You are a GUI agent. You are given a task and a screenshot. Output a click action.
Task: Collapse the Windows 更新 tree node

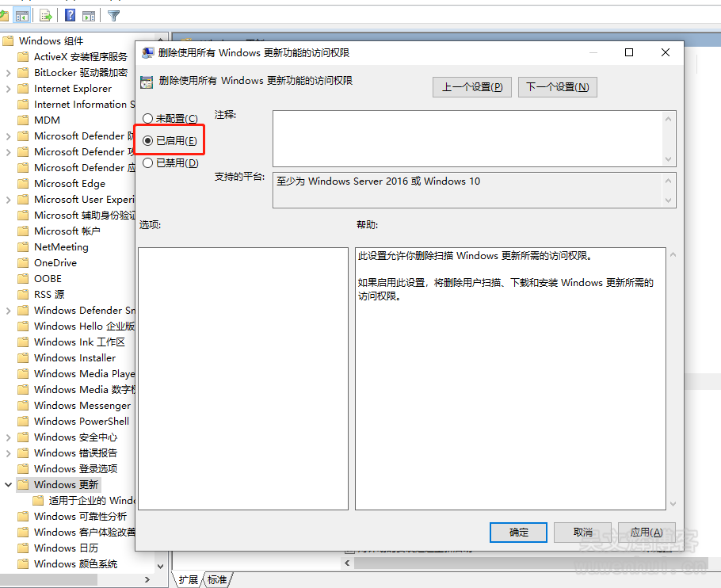tap(8, 484)
